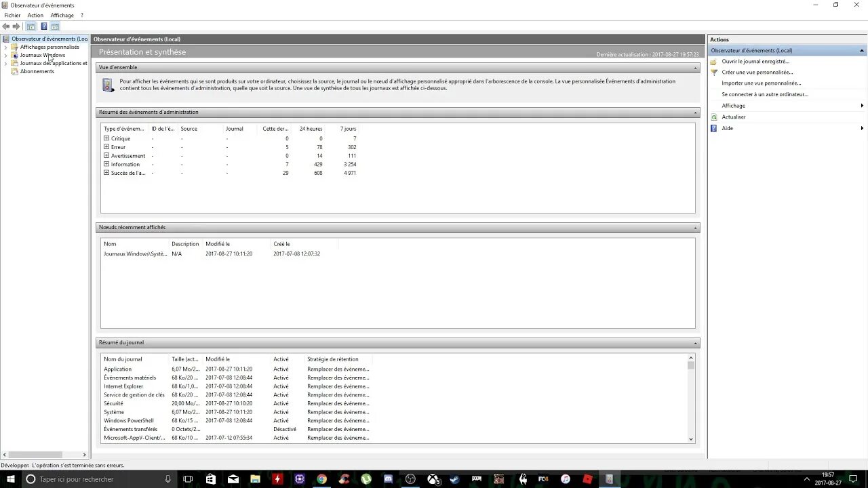This screenshot has height=488, width=868.
Task: Open Task View from the taskbar
Action: click(x=188, y=479)
